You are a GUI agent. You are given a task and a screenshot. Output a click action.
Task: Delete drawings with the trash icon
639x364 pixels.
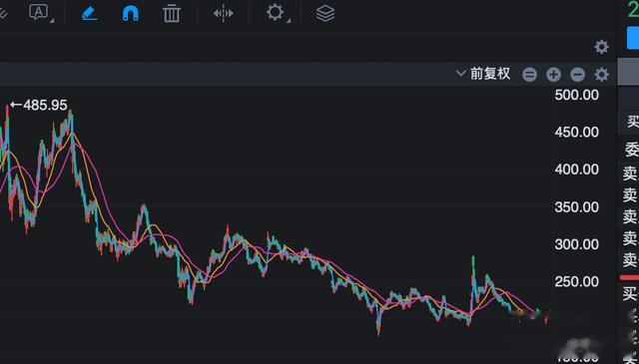coord(172,13)
